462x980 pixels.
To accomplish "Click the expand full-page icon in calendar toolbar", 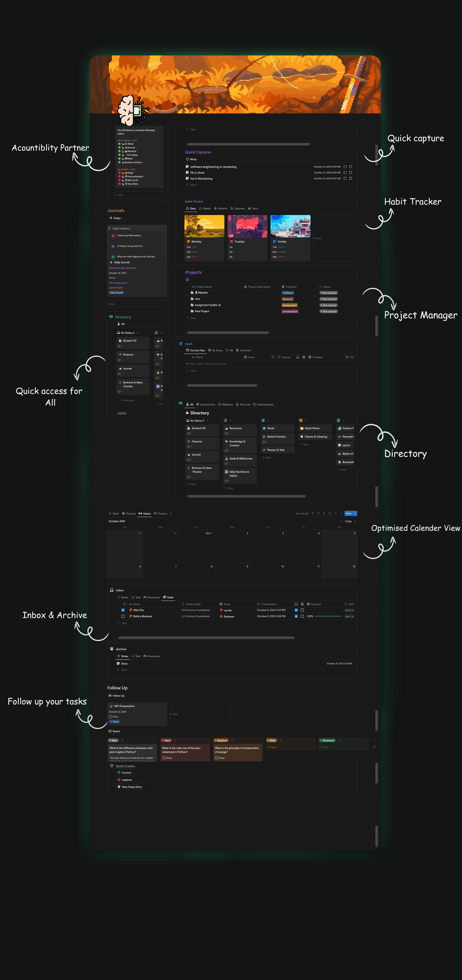I will pyautogui.click(x=335, y=513).
